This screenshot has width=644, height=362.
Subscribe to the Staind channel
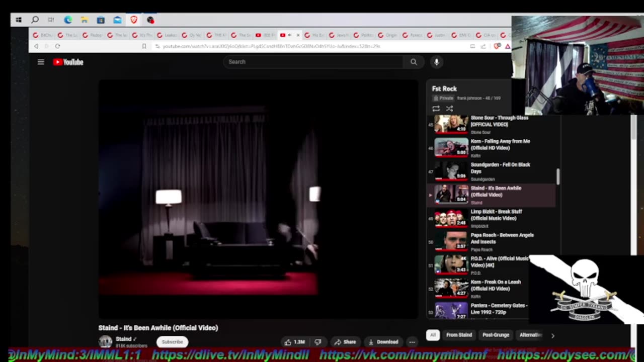tap(172, 342)
